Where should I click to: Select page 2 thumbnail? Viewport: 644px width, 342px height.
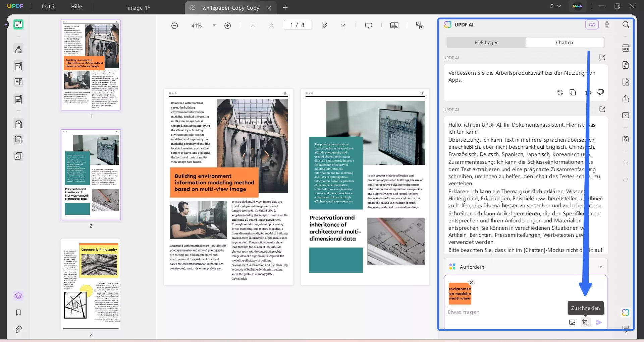[x=91, y=175]
